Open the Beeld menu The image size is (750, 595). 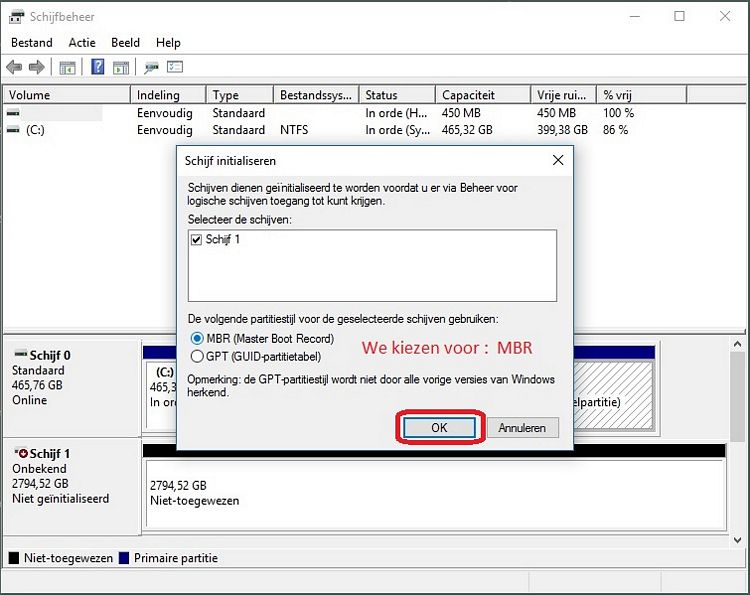125,43
